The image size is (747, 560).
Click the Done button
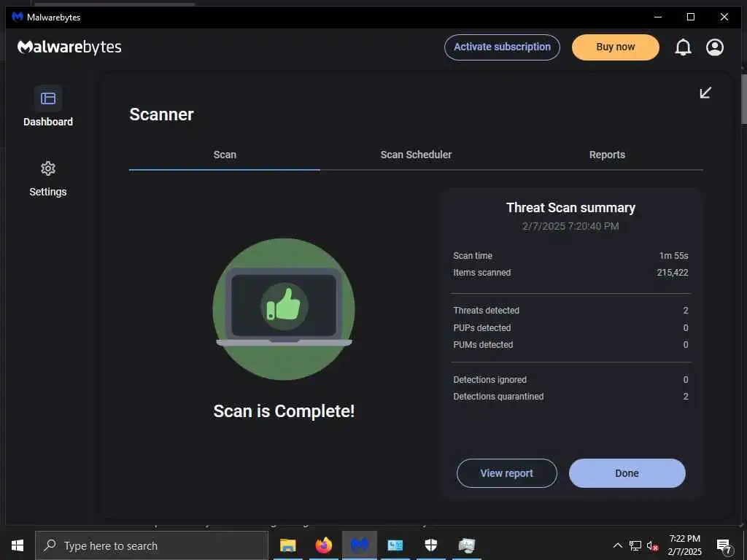(x=627, y=472)
